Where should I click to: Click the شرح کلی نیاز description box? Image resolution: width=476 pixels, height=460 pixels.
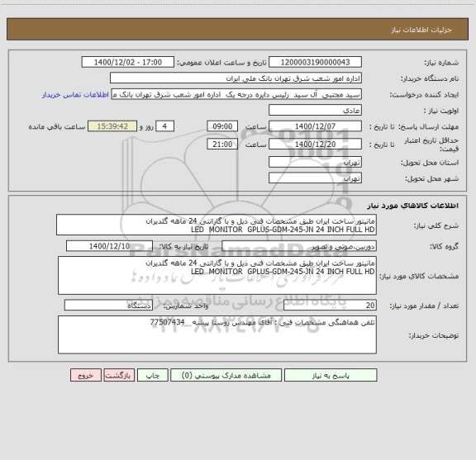tap(217, 225)
